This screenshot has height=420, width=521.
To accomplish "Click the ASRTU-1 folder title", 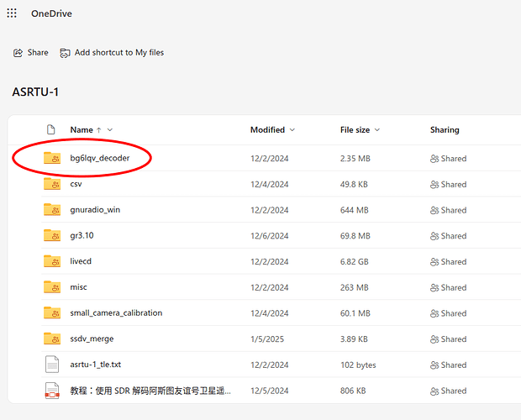I will (35, 92).
